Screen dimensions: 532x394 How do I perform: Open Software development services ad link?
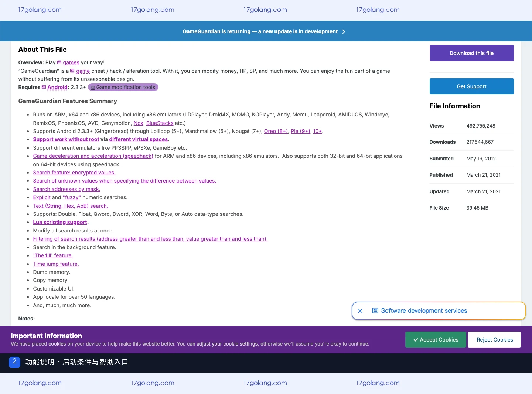(x=424, y=311)
